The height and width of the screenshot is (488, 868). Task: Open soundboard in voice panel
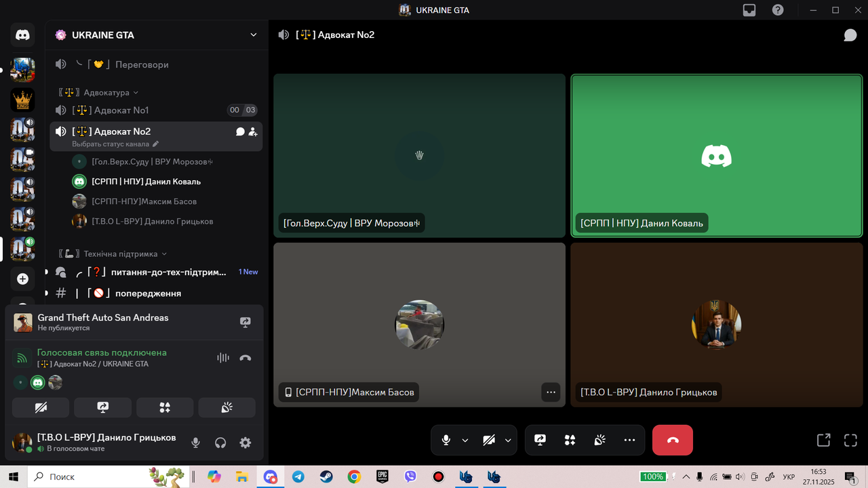[226, 407]
